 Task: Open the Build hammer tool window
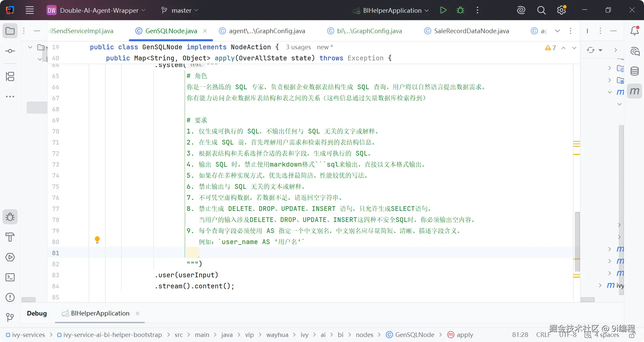click(x=10, y=237)
